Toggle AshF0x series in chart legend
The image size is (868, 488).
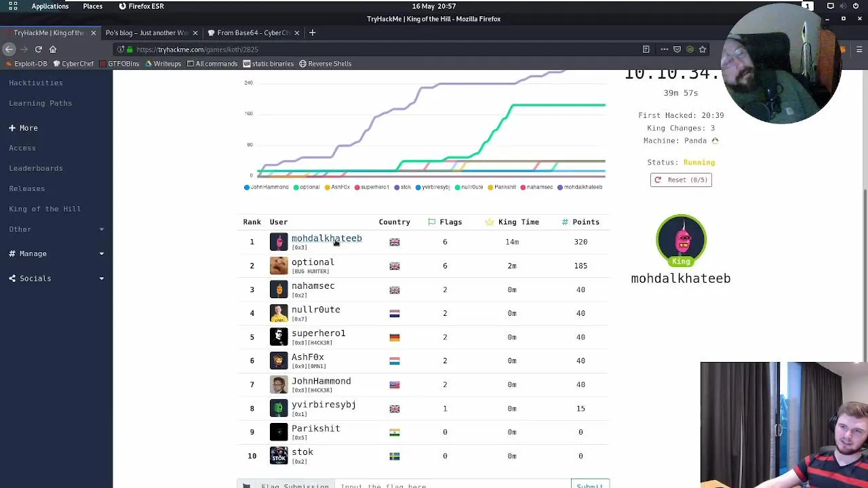338,187
